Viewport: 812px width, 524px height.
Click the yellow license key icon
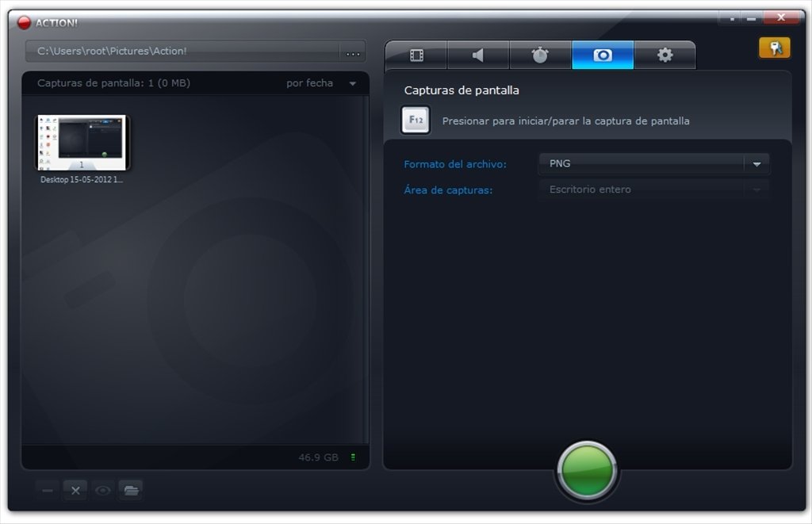point(775,48)
